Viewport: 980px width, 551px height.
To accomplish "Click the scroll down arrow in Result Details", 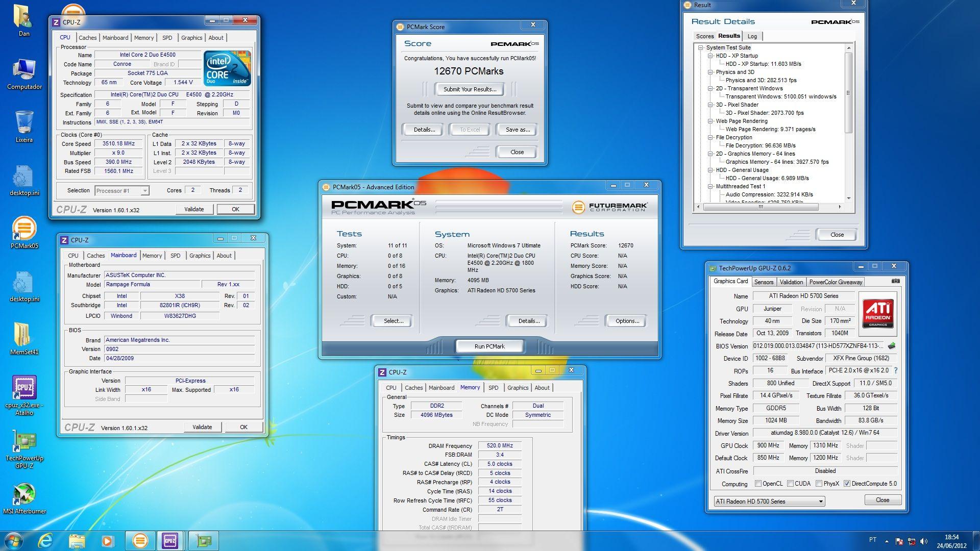I will pos(848,198).
